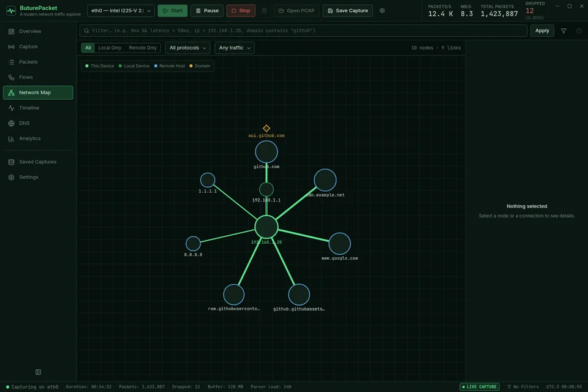This screenshot has width=588, height=392.
Task: Expand the eth0 interface dropdown
Action: 121,10
